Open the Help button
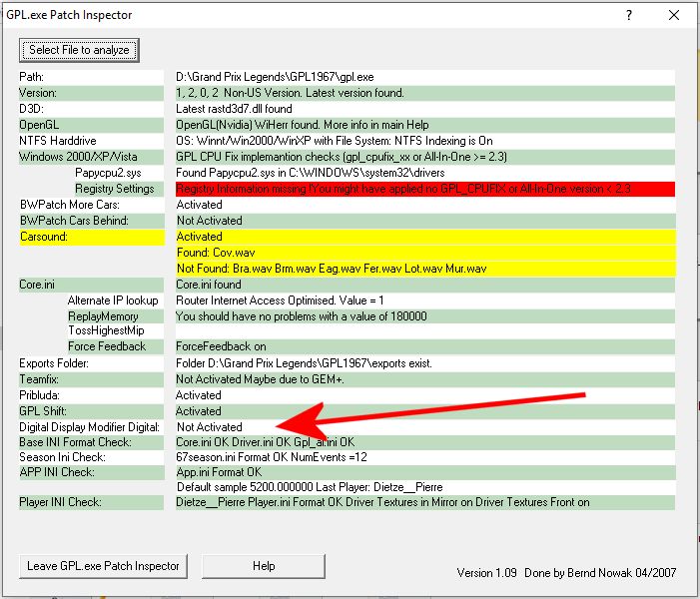 click(x=264, y=566)
